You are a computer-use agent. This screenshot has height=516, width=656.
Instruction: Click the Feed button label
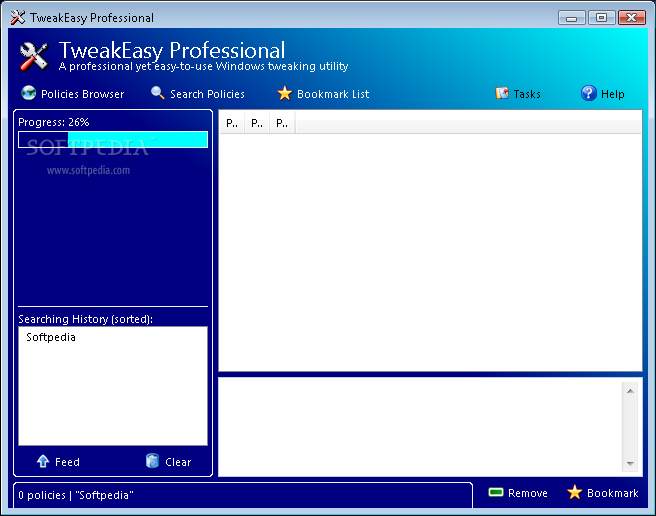pyautogui.click(x=67, y=462)
